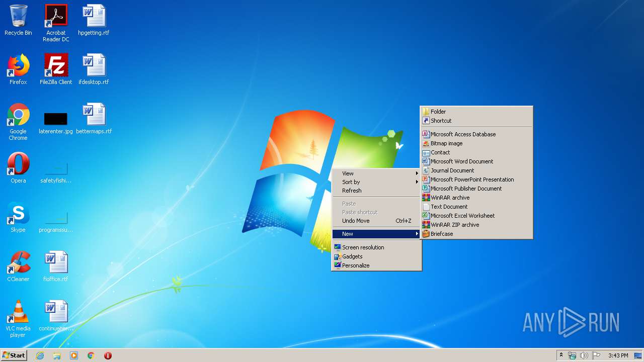
Task: Select the FileZilla Client shortcut
Action: (56, 69)
